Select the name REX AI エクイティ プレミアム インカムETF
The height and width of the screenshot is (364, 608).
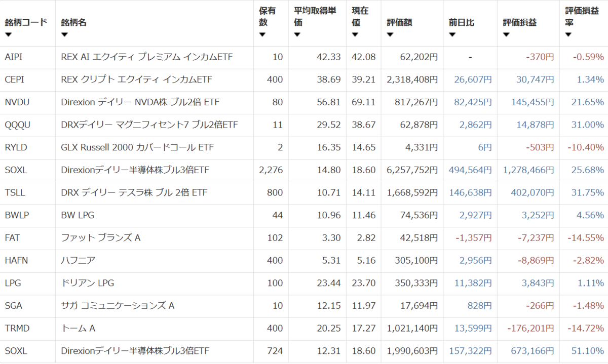click(147, 57)
